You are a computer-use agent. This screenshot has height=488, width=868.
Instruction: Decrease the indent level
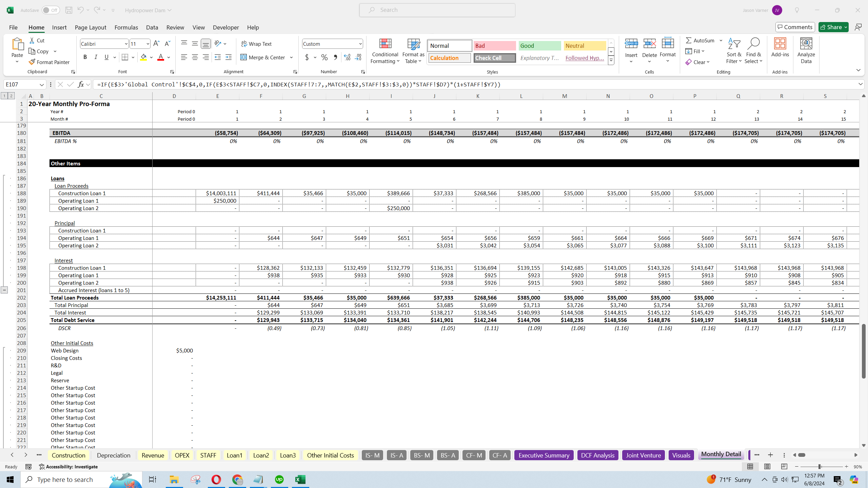218,57
